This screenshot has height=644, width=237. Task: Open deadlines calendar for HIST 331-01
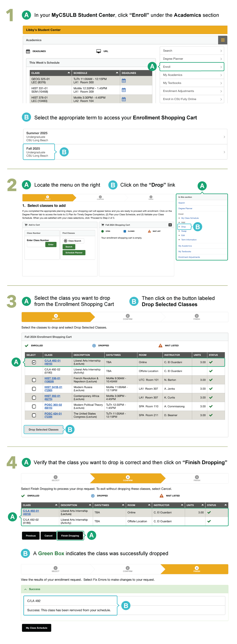tap(123, 90)
